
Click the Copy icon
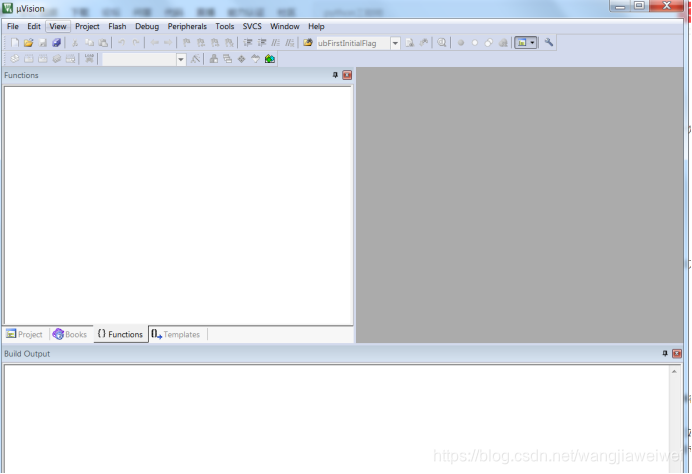coord(89,43)
